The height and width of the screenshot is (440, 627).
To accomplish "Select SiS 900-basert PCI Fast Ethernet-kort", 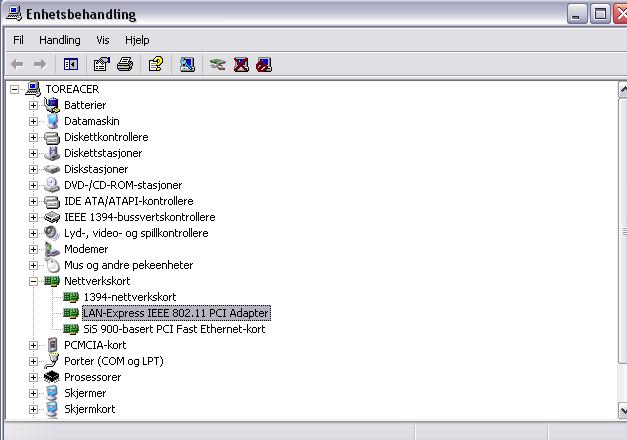I will click(x=174, y=329).
